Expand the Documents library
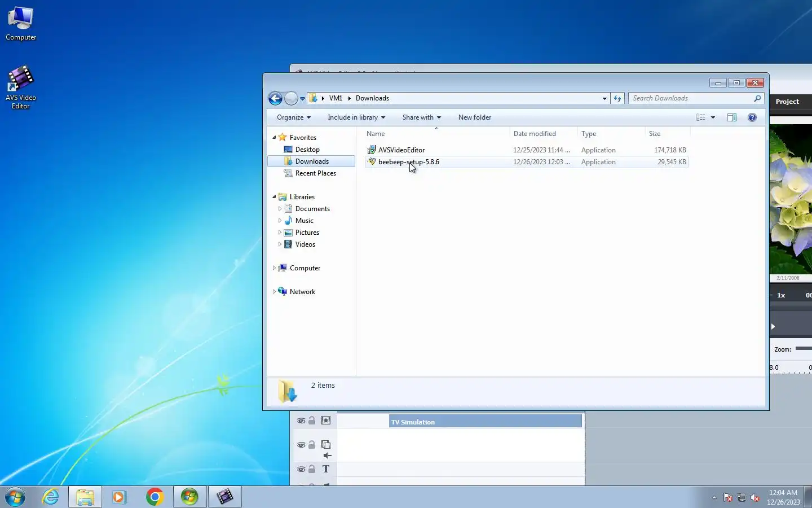812x508 pixels. (x=280, y=209)
